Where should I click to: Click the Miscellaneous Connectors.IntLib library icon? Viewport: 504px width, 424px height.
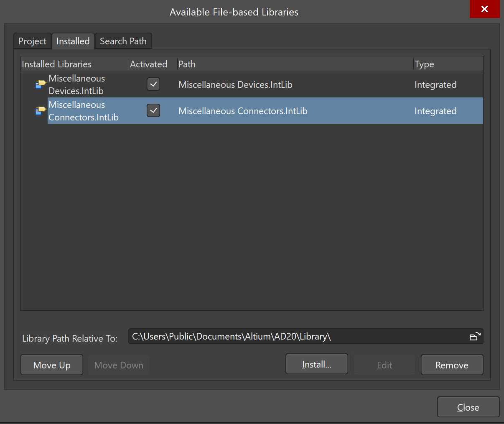[41, 111]
